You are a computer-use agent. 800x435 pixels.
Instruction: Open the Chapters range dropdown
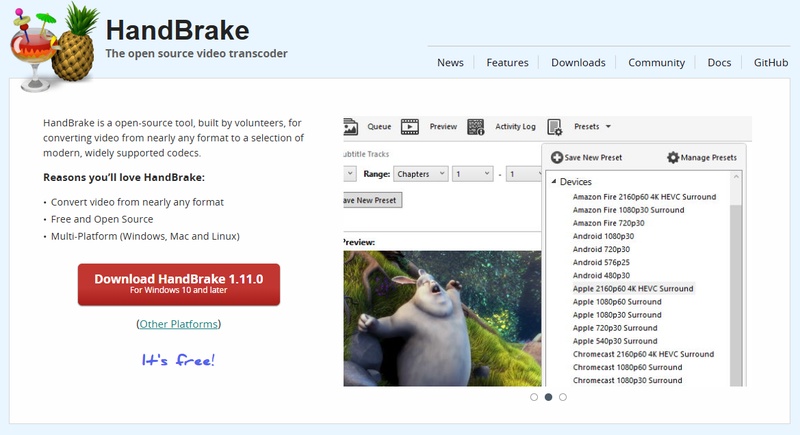coord(419,173)
